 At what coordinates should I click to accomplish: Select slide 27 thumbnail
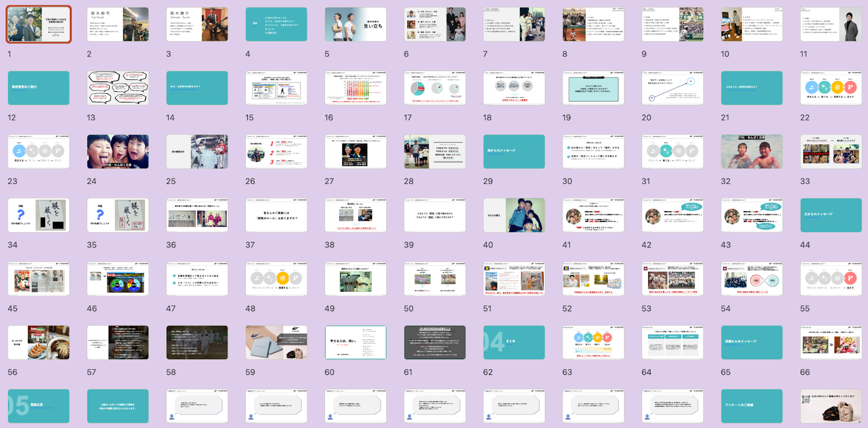pos(355,151)
